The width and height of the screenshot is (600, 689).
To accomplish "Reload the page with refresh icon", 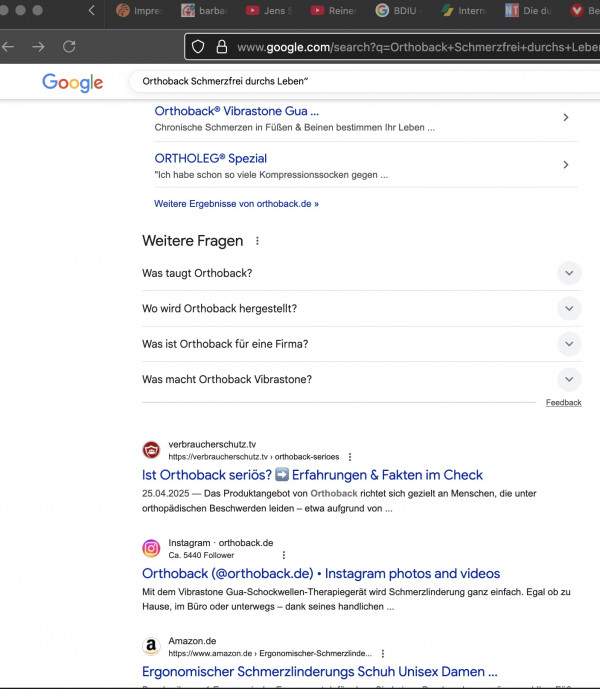I will point(69,47).
